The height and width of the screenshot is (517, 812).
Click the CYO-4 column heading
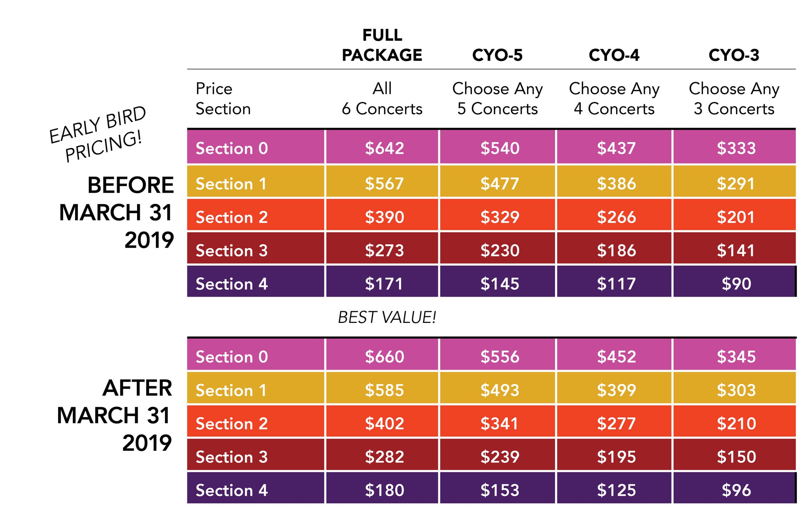[614, 55]
